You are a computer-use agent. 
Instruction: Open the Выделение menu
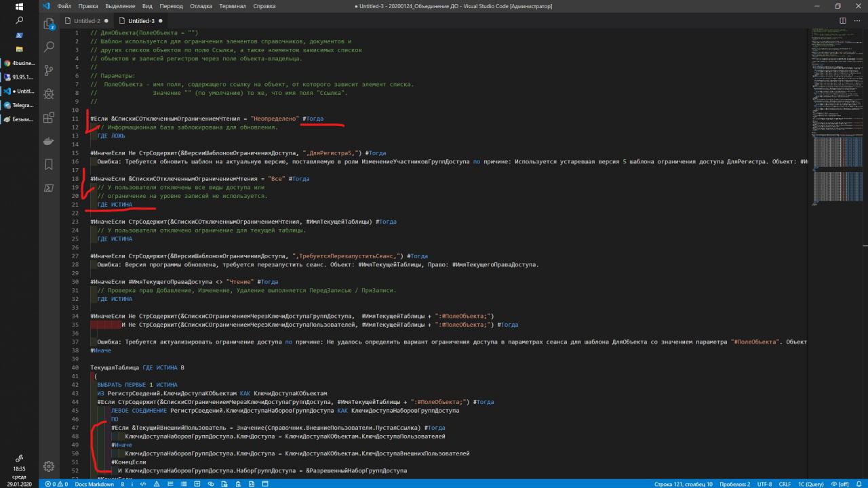pos(120,6)
